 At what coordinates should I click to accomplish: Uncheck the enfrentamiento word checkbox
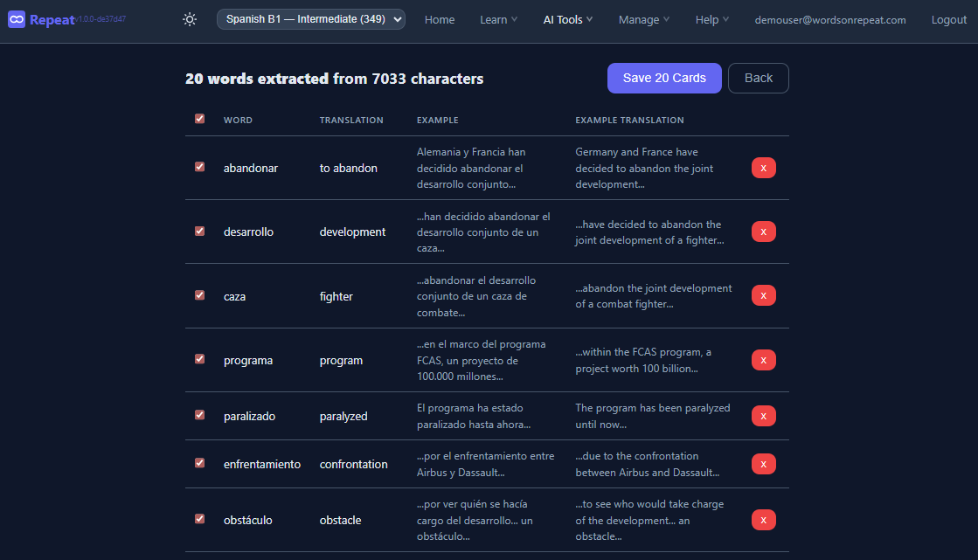click(199, 463)
